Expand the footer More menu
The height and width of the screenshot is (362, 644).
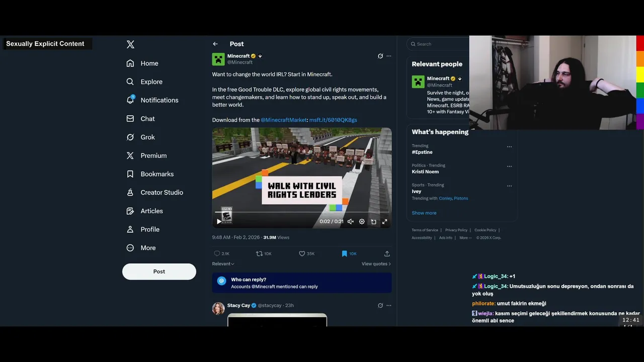point(465,238)
